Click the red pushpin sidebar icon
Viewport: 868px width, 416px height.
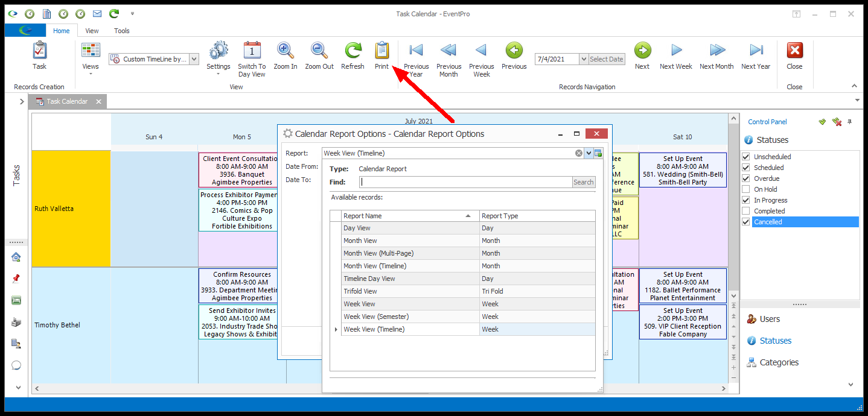(16, 279)
